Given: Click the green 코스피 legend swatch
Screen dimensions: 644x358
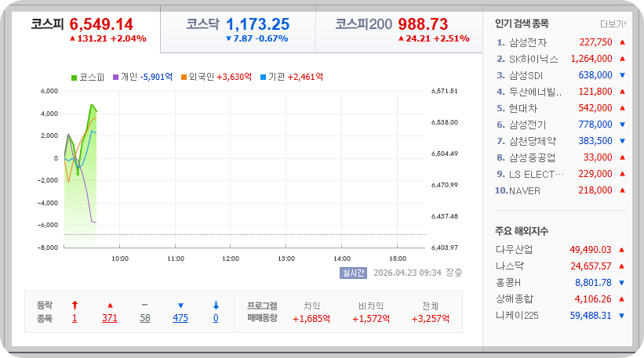Looking at the screenshot, I should click(74, 78).
